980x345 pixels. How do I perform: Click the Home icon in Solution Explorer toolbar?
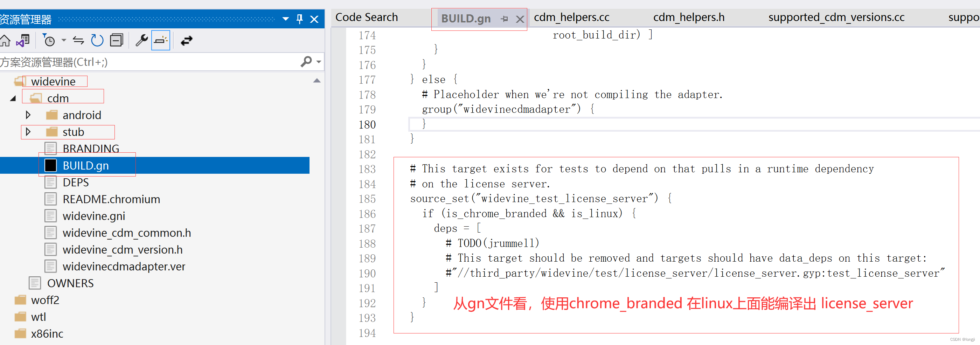pyautogui.click(x=5, y=40)
